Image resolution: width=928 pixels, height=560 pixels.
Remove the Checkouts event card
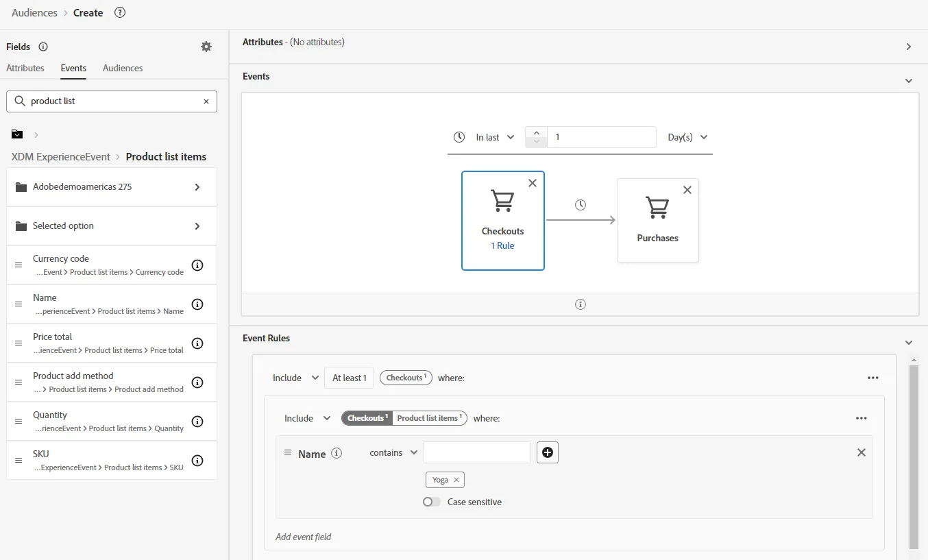tap(533, 183)
